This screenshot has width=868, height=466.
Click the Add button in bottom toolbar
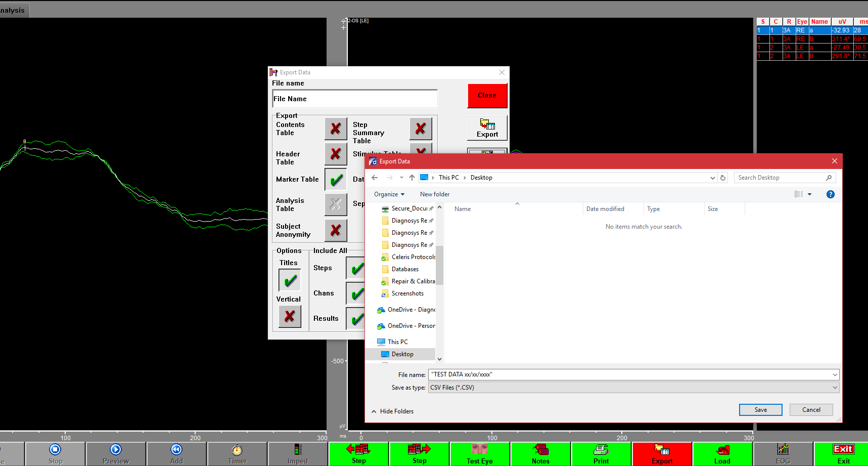176,454
